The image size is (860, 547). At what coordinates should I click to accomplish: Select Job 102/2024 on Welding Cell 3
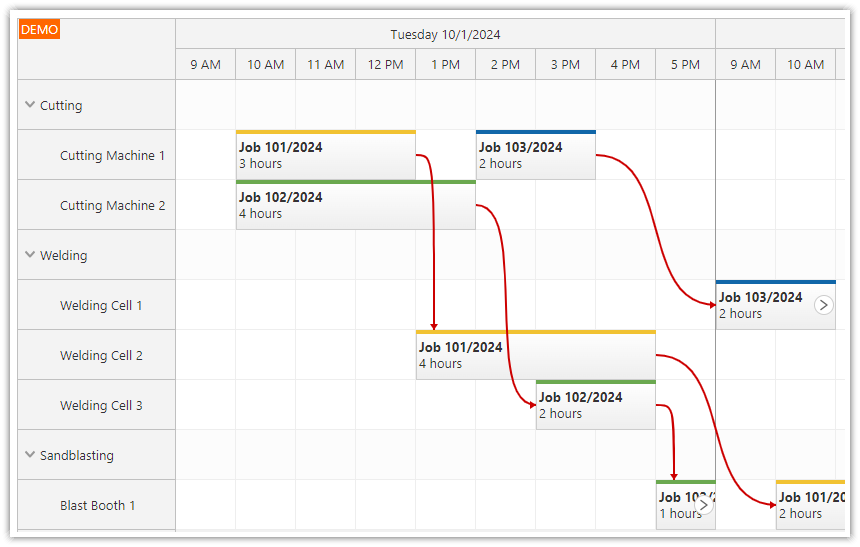[x=595, y=406]
